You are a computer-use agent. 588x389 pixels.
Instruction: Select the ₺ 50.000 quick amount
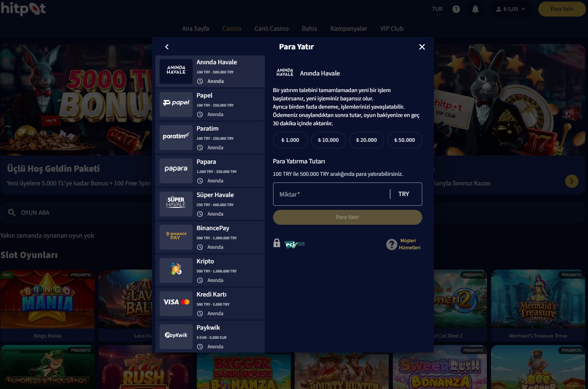coord(404,140)
